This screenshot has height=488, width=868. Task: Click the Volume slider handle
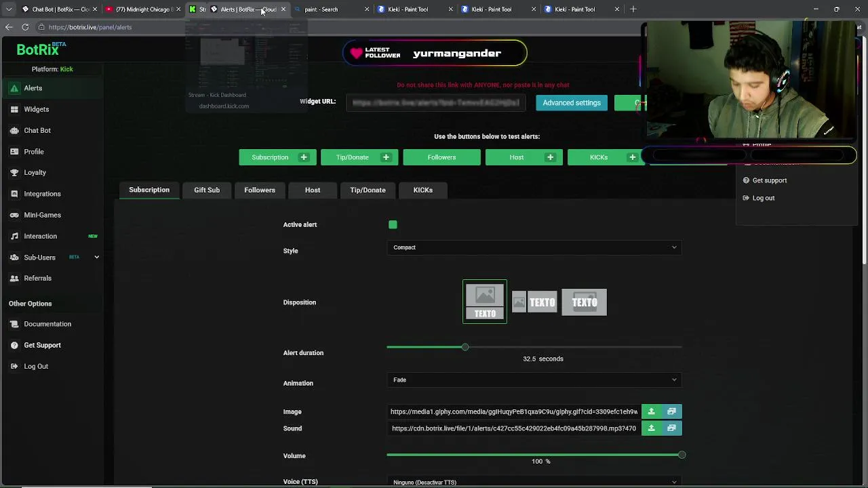tap(682, 455)
